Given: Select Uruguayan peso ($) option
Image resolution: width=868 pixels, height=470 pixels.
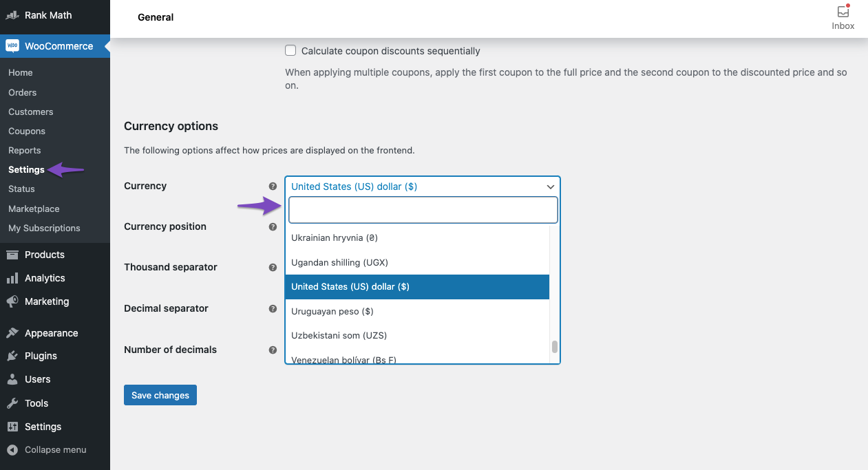Looking at the screenshot, I should pos(417,311).
